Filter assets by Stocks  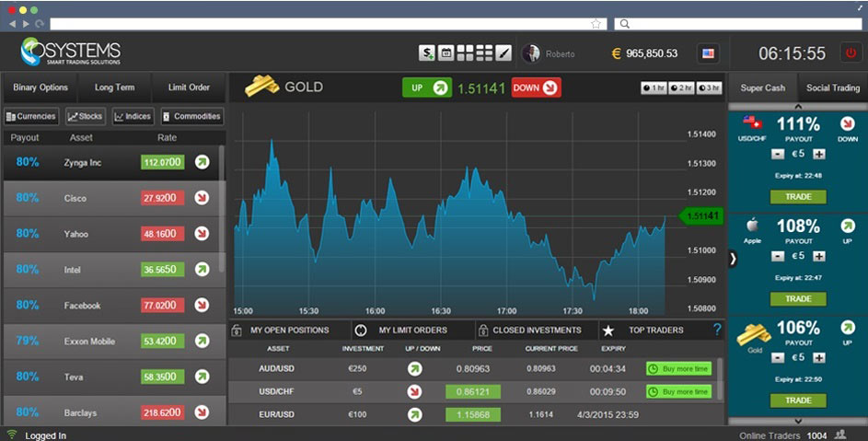[86, 116]
